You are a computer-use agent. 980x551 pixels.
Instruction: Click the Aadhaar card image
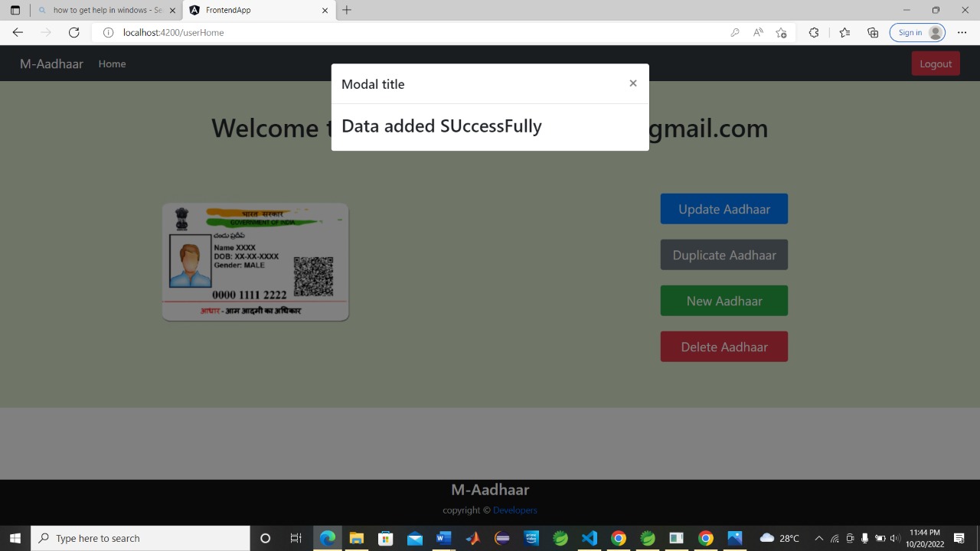[x=255, y=262]
